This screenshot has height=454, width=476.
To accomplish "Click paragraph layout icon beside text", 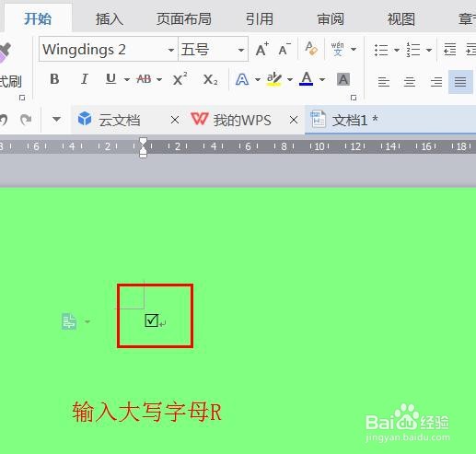I will 69,321.
